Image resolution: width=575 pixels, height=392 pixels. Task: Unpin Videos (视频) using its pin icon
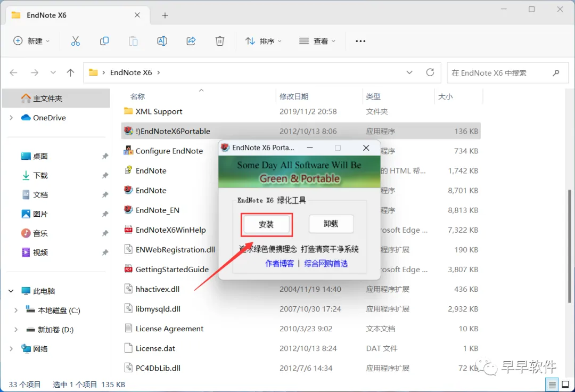(105, 252)
